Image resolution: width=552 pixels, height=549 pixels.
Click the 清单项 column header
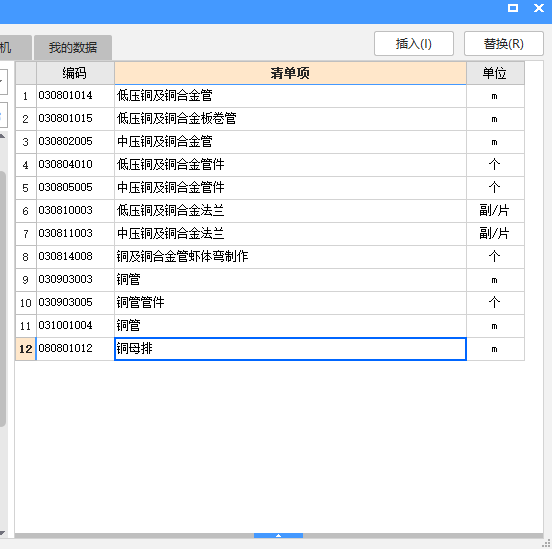point(290,73)
